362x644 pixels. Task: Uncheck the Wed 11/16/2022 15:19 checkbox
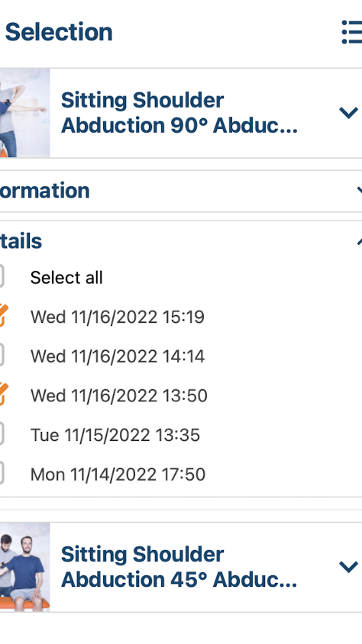(x=3, y=316)
